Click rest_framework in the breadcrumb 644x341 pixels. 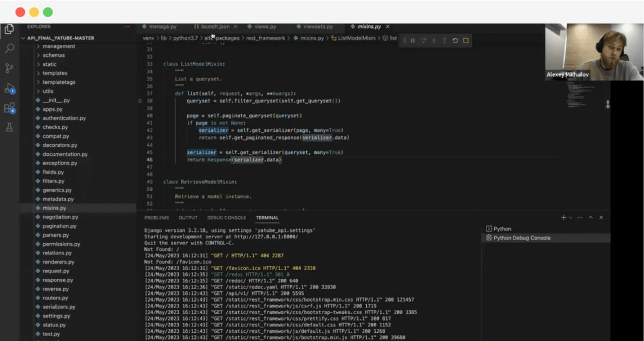point(265,38)
